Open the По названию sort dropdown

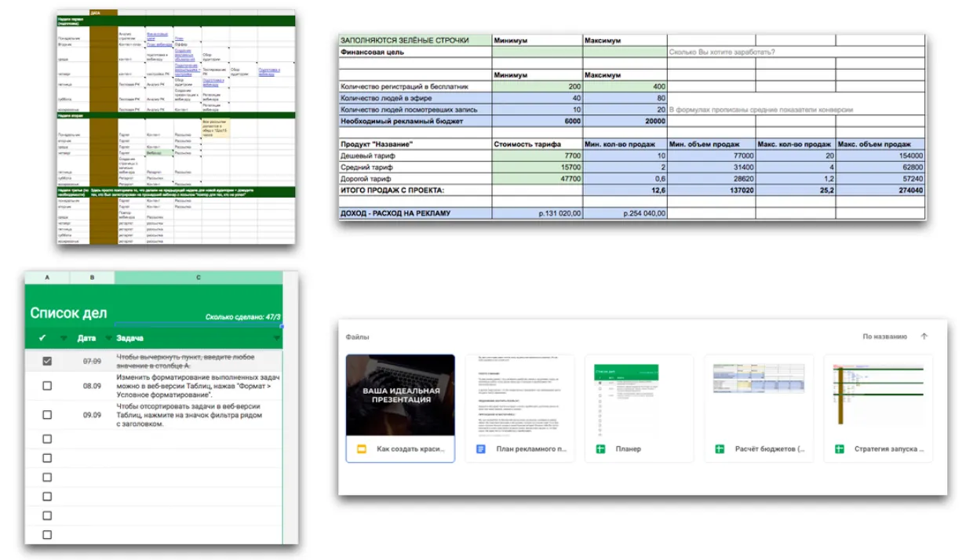pos(884,336)
